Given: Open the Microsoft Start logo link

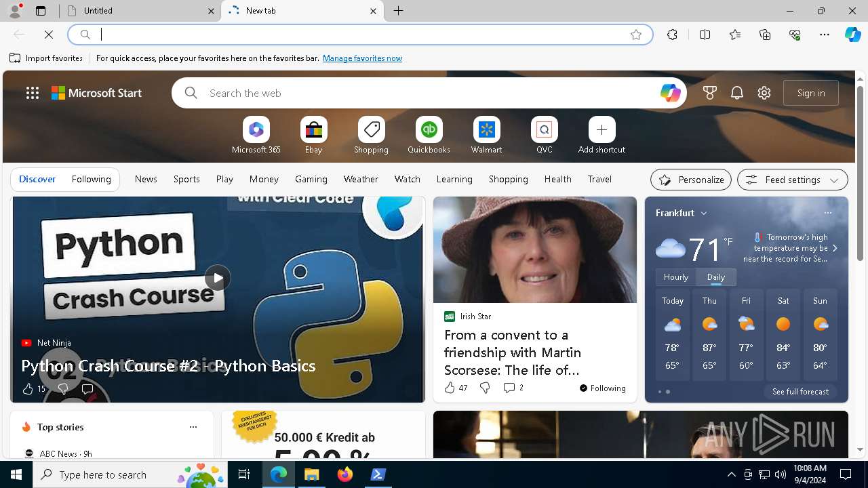Looking at the screenshot, I should [x=97, y=93].
